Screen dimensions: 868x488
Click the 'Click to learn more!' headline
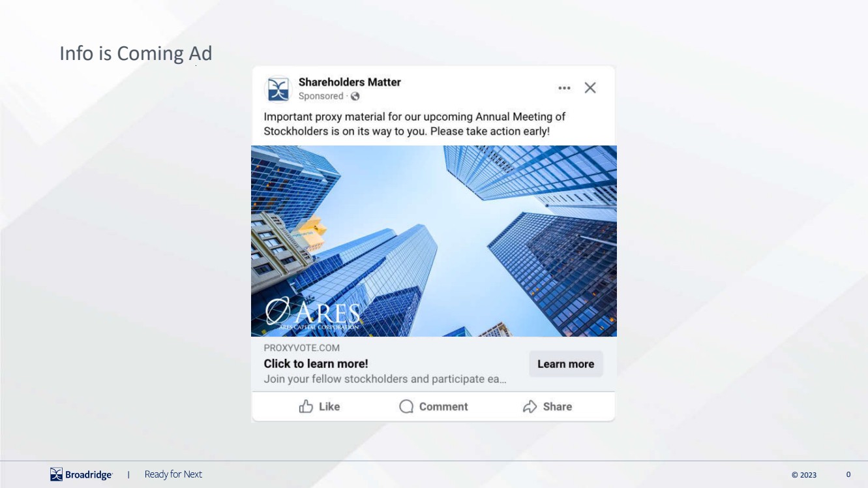click(316, 364)
